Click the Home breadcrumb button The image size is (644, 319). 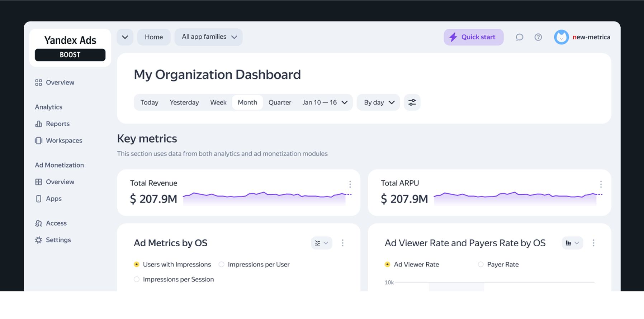pyautogui.click(x=154, y=37)
